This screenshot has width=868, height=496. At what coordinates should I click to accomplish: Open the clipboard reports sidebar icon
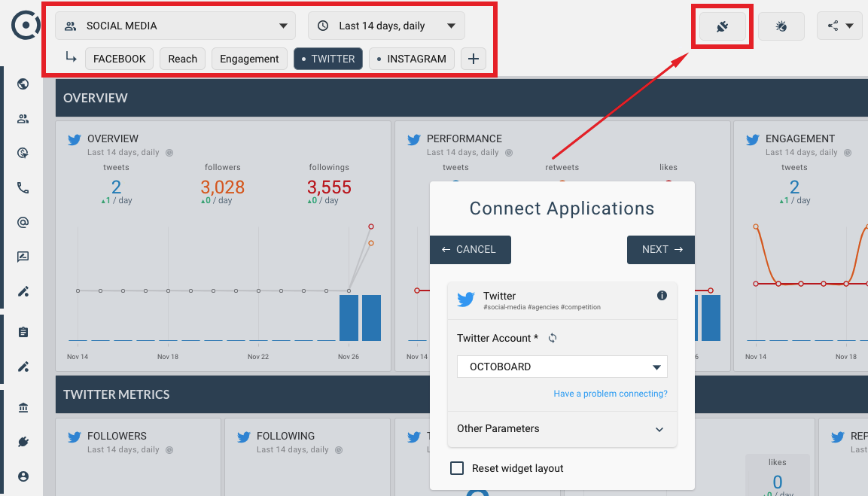pos(23,332)
